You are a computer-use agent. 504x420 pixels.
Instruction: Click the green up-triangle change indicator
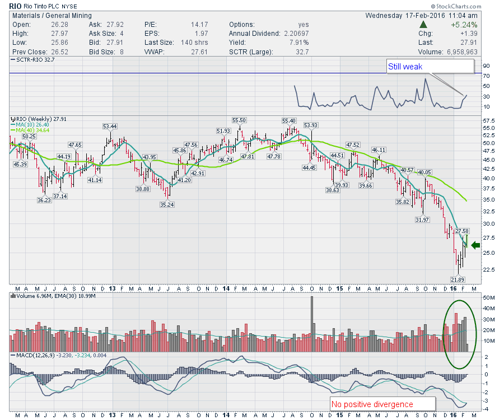[423, 25]
